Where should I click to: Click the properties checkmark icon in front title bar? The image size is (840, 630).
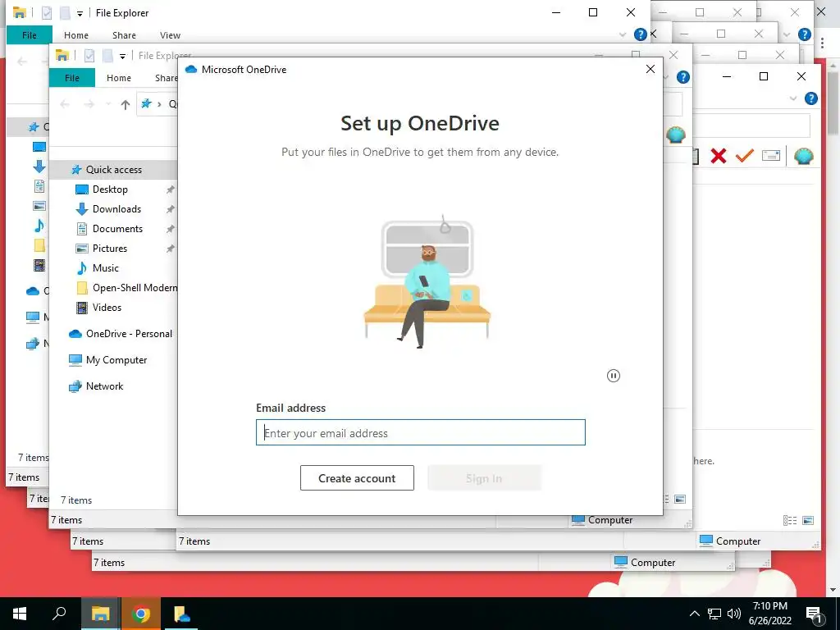pos(89,55)
